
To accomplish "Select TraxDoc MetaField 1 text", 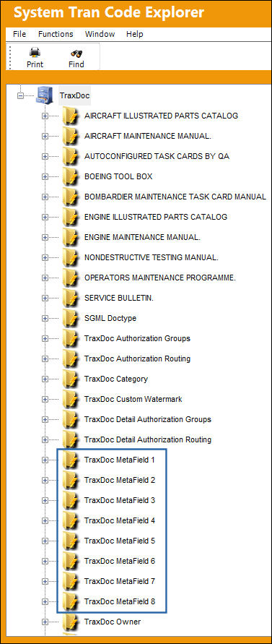I will pos(119,460).
